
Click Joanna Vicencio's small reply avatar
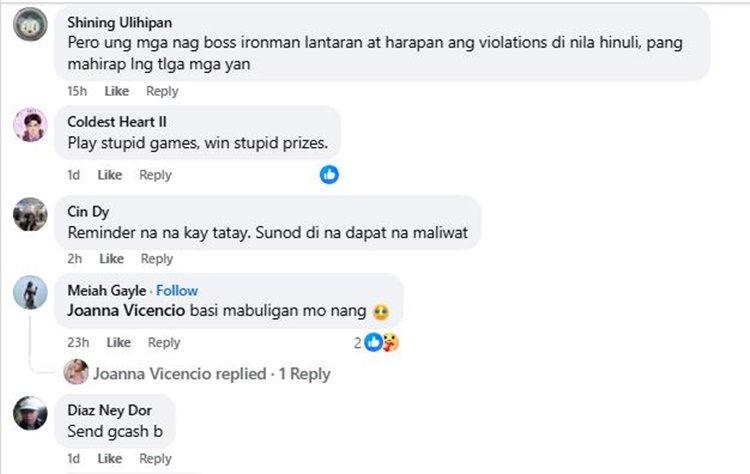point(75,373)
